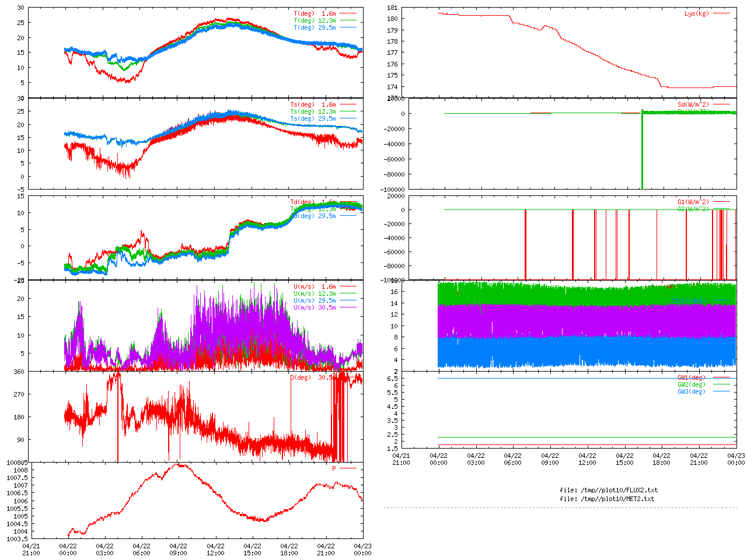Select the Lys(kg) legend entry
Screen dimensions: 747x560
click(x=697, y=13)
